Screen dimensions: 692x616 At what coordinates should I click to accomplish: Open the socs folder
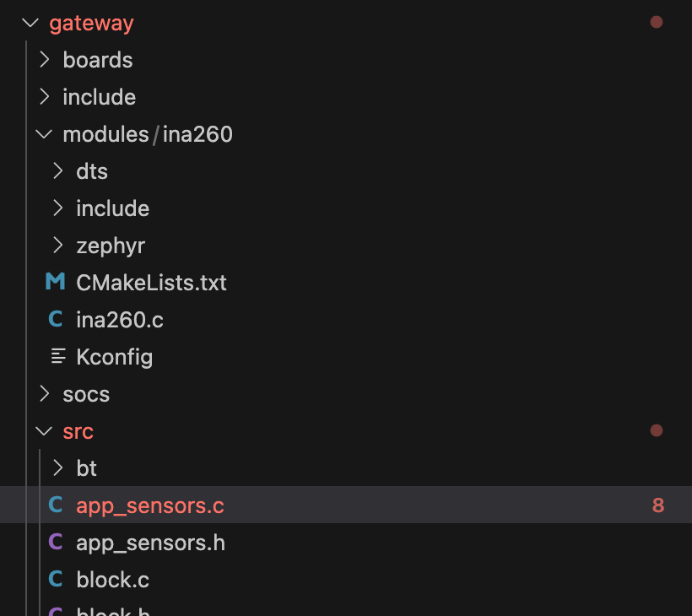86,394
